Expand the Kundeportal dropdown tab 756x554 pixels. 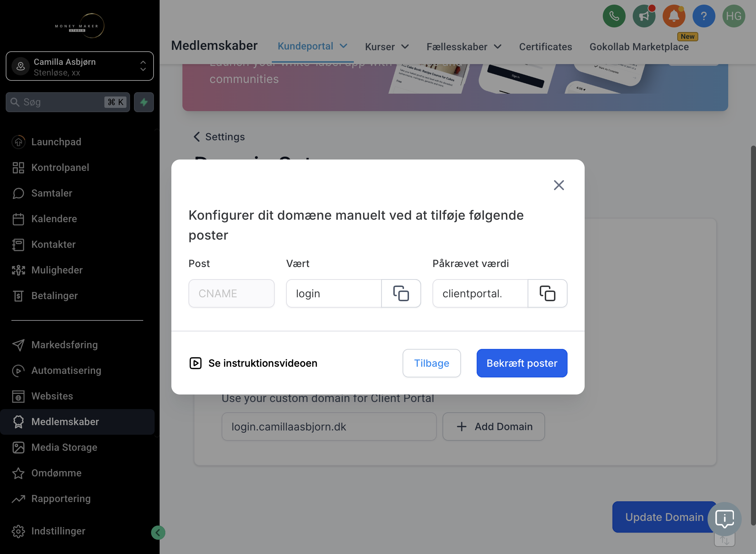(x=312, y=46)
